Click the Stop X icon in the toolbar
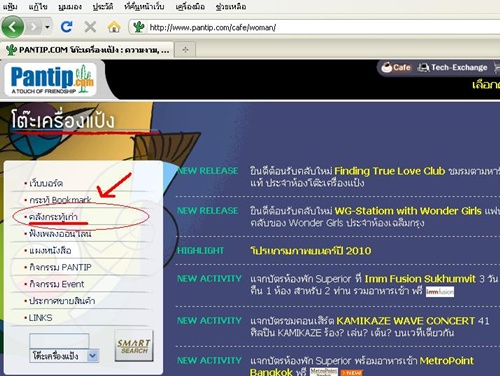Image resolution: width=500 pixels, height=376 pixels. point(90,27)
